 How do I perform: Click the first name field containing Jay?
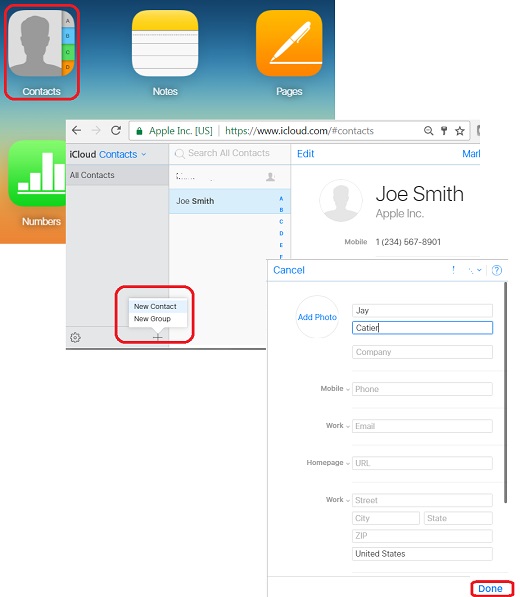422,311
